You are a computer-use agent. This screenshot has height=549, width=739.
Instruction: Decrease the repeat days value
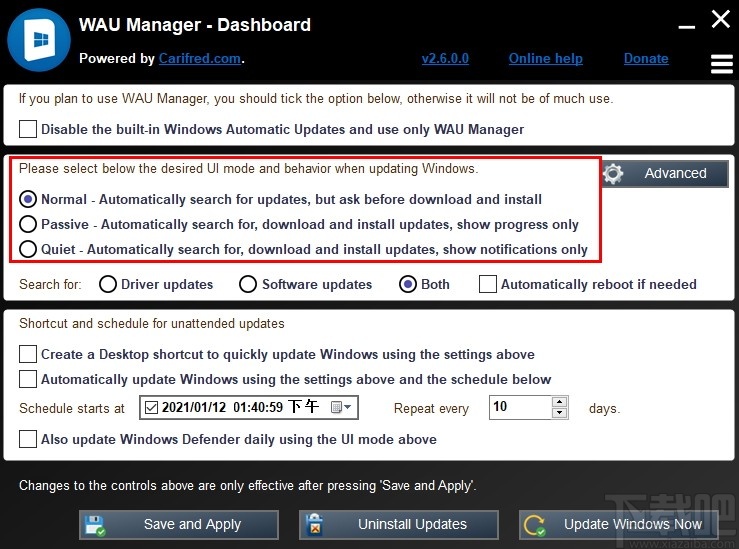[559, 413]
